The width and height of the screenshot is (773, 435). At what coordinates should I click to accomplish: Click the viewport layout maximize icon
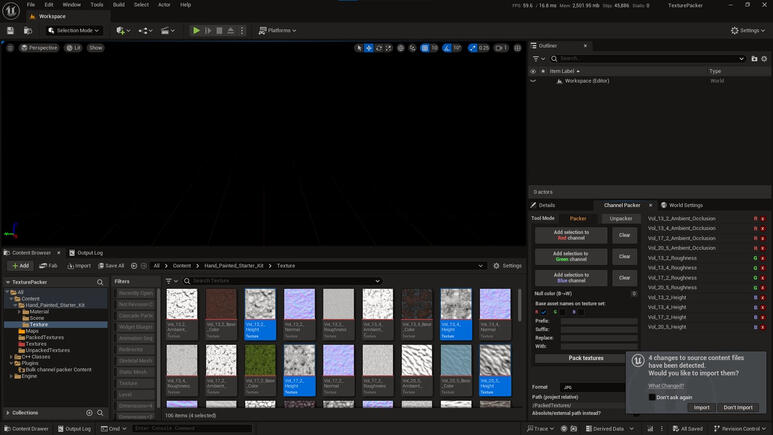(517, 48)
